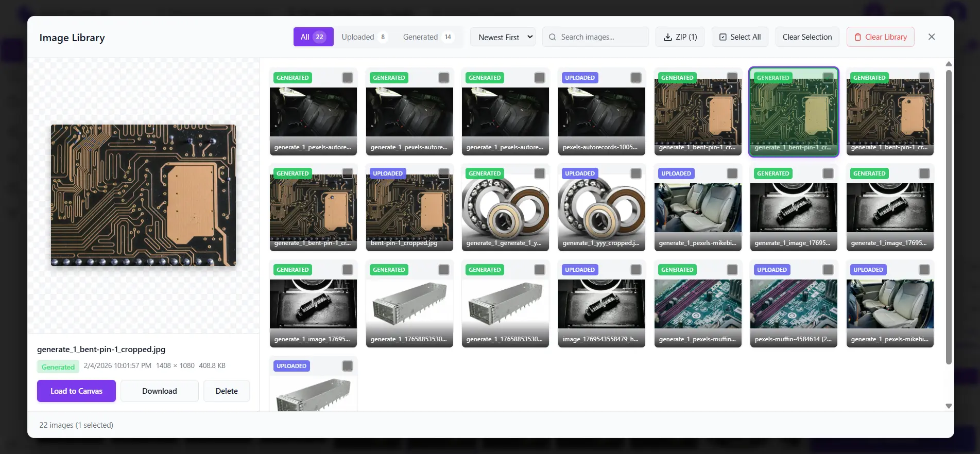Click the Search images input field
Image resolution: width=980 pixels, height=454 pixels.
(x=600, y=37)
